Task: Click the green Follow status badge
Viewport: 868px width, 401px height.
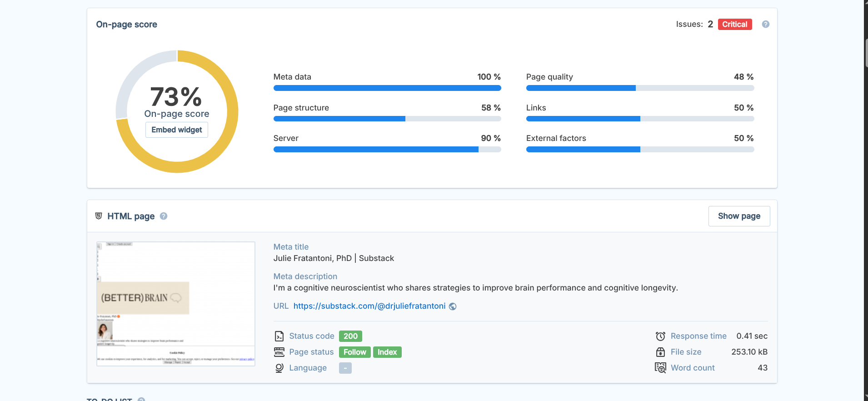Action: [354, 352]
